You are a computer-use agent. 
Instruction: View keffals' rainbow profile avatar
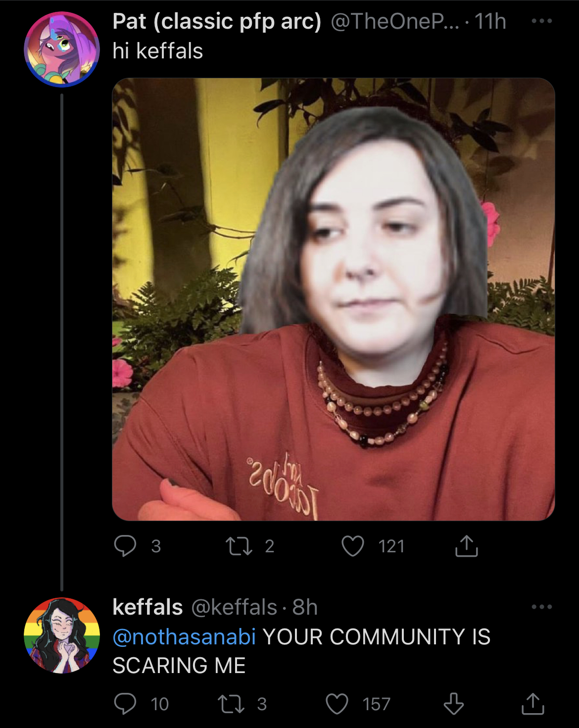(62, 635)
